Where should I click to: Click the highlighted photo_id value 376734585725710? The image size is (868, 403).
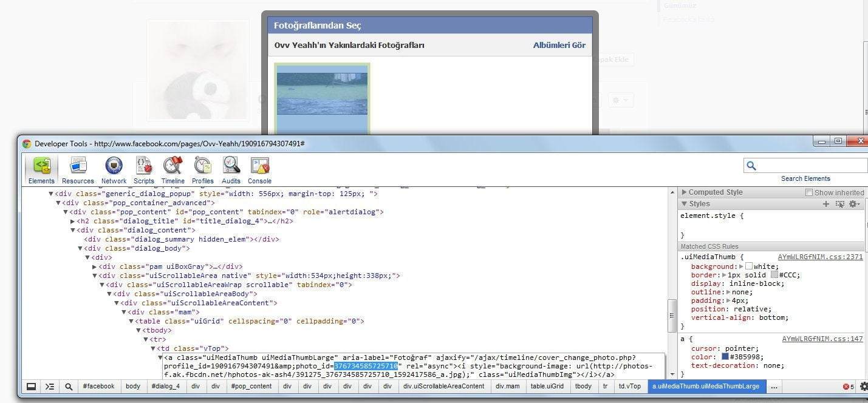pyautogui.click(x=366, y=366)
